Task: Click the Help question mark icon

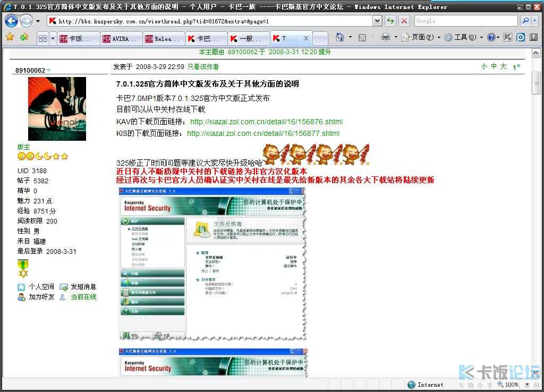Action: click(x=491, y=37)
